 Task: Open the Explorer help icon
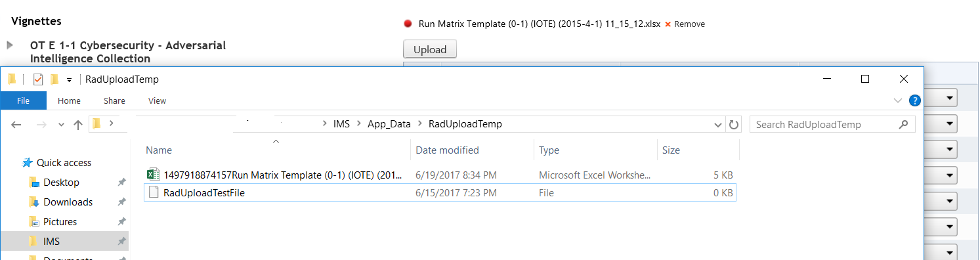pyautogui.click(x=914, y=100)
